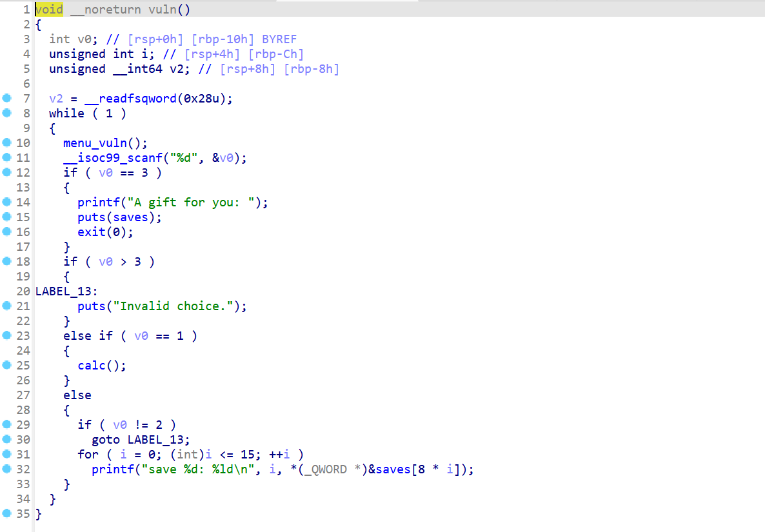This screenshot has height=532, width=765.
Task: Click the LABEL_13 label definition
Action: click(x=63, y=291)
